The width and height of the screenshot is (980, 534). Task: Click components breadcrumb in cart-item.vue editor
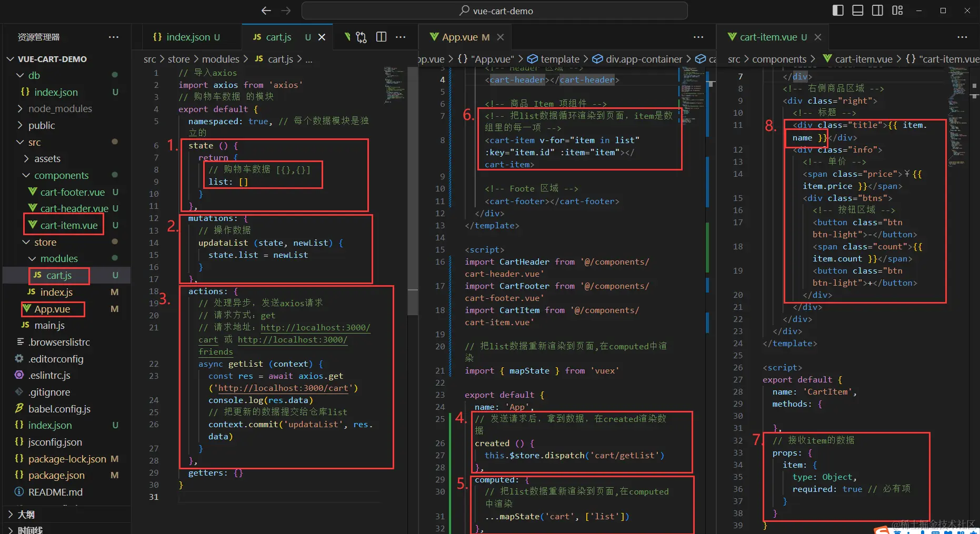point(779,59)
